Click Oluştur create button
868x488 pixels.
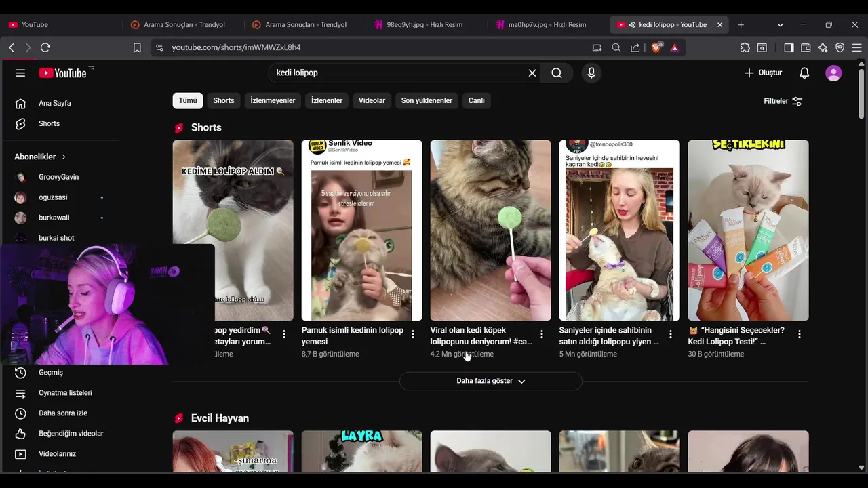pos(763,73)
